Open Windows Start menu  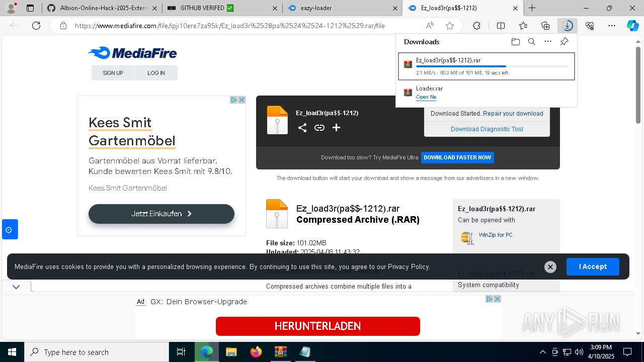(12, 352)
